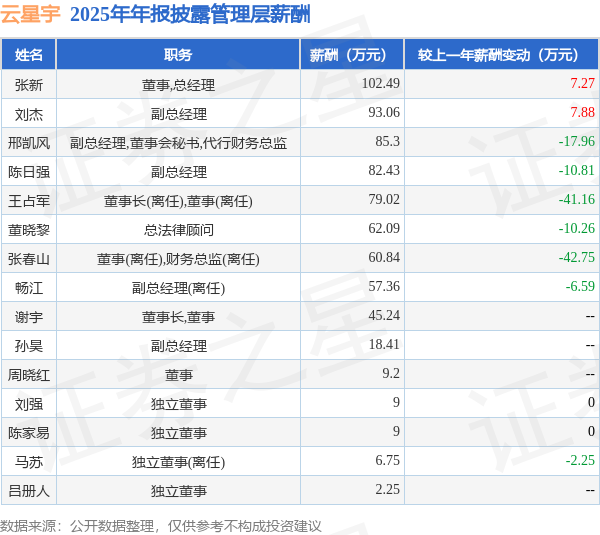Select 马苏's change value -2.25
Viewport: 600px width, 535px height.
pos(580,460)
